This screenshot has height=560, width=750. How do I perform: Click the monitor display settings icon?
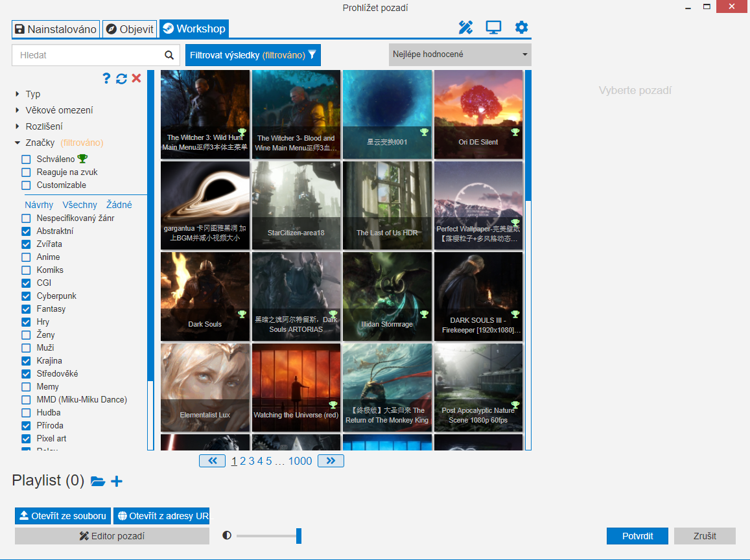pyautogui.click(x=493, y=27)
